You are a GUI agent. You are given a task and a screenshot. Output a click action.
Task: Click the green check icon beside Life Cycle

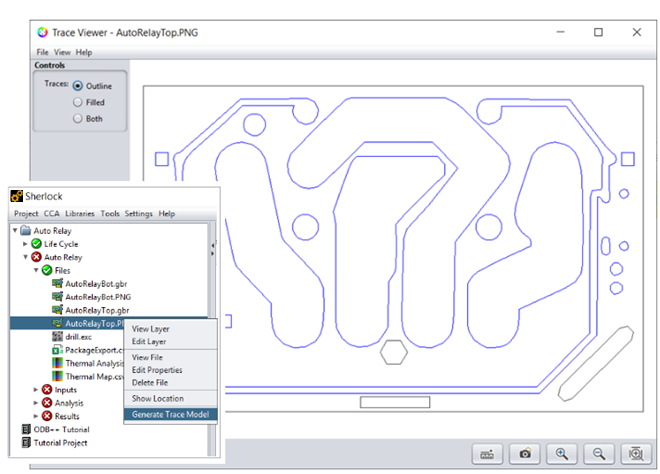(x=37, y=244)
